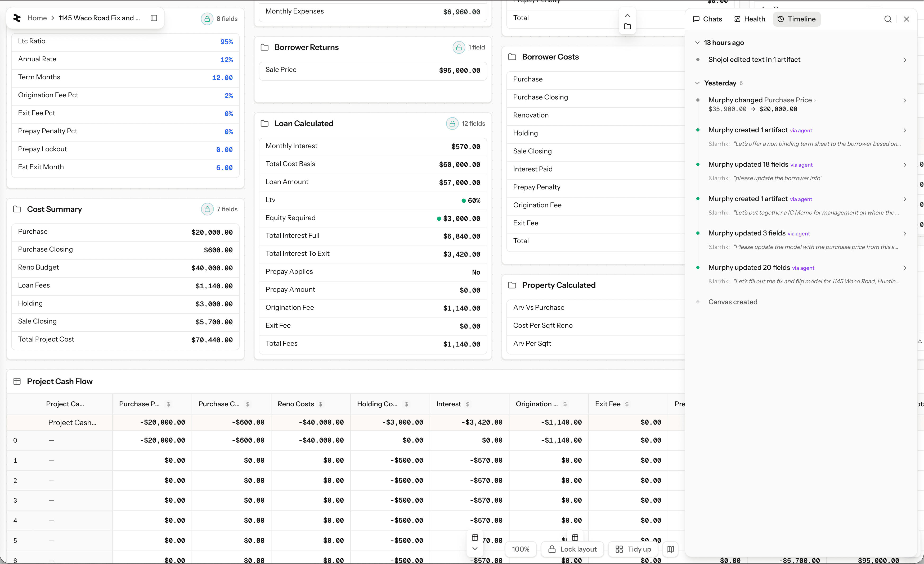Click the 100% zoom level control
924x564 pixels.
[x=521, y=549]
